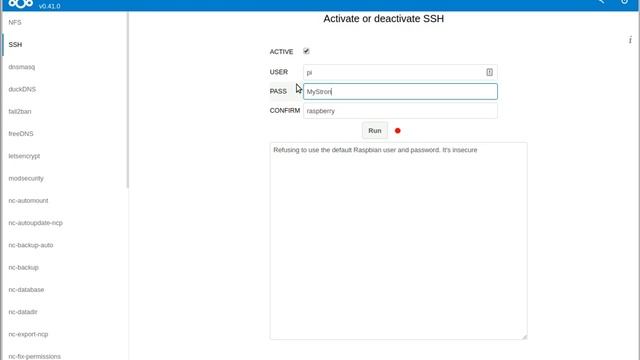The image size is (640, 360).
Task: Click the ACTIVE label
Action: [x=281, y=52]
